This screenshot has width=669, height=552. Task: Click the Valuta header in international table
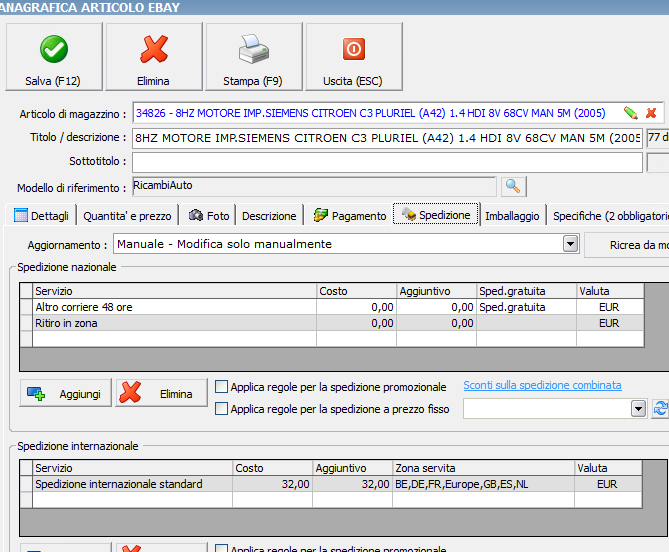pos(608,468)
